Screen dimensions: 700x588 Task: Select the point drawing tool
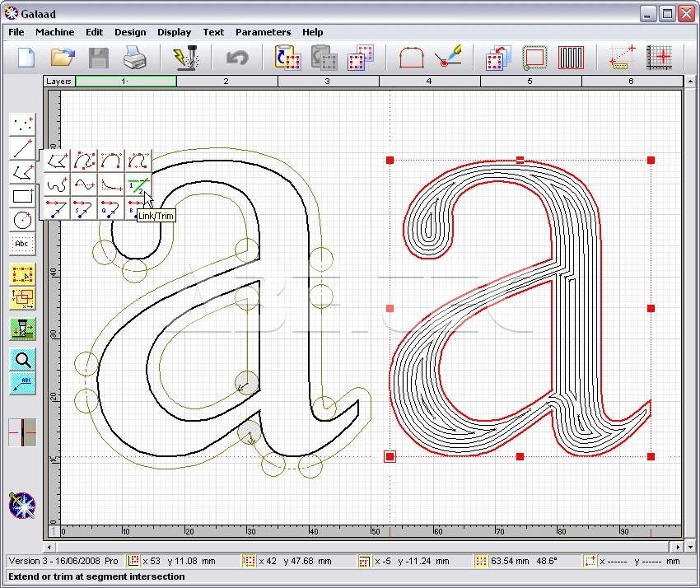coord(22,124)
